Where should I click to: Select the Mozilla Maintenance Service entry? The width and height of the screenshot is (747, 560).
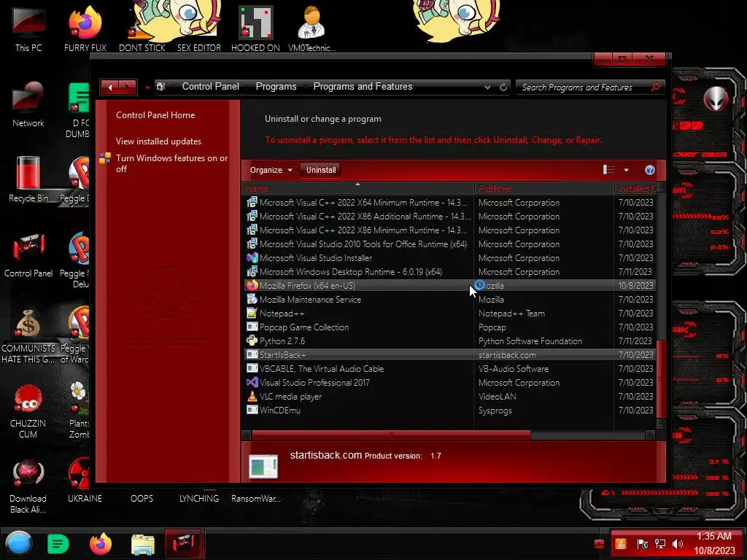coord(449,300)
